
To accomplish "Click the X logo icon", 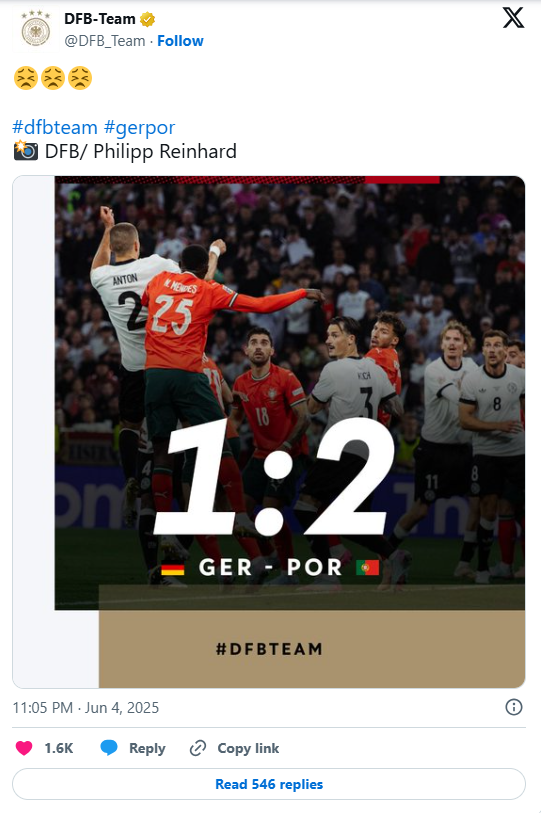I will 513,18.
